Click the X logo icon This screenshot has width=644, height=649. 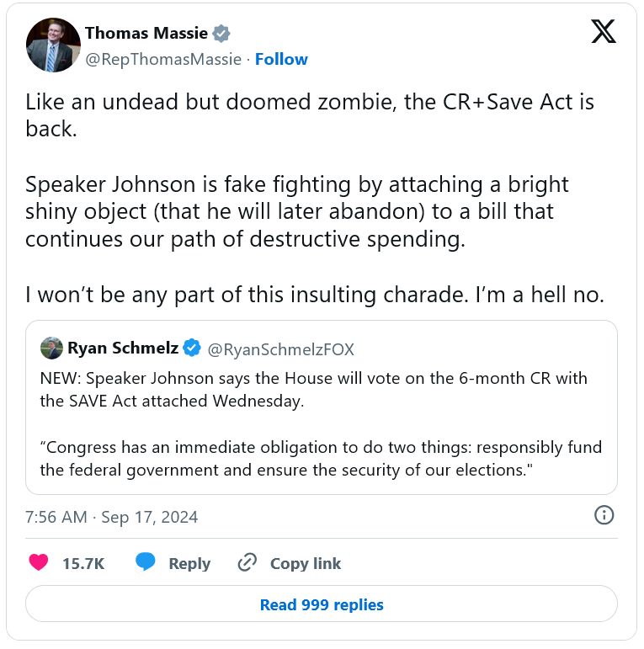[603, 32]
